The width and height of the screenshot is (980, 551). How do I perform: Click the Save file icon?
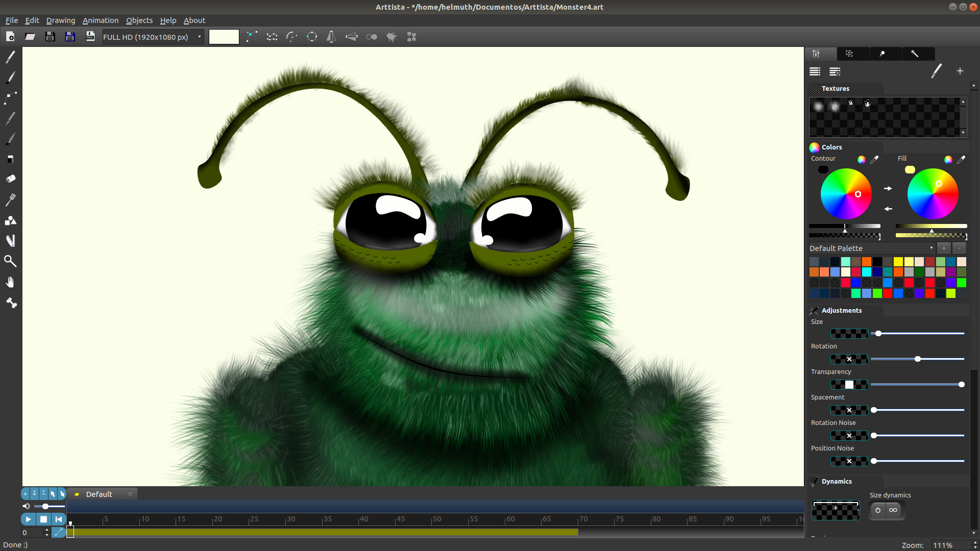[x=50, y=36]
